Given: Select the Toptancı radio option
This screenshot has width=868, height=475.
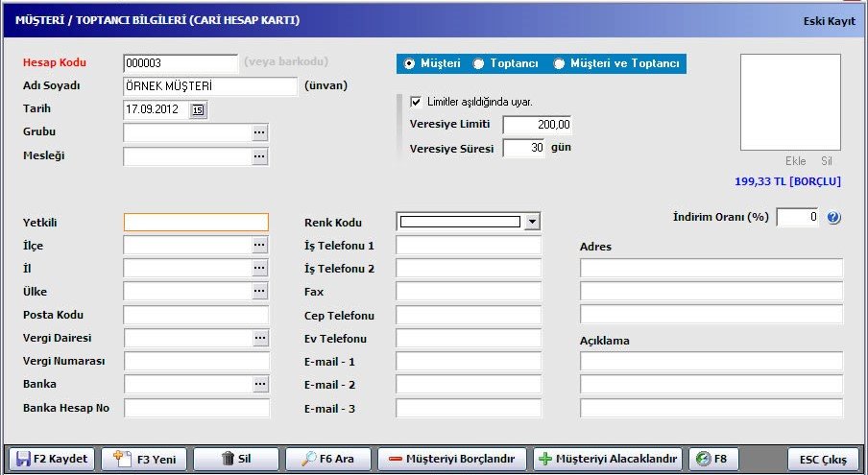Looking at the screenshot, I should (478, 64).
